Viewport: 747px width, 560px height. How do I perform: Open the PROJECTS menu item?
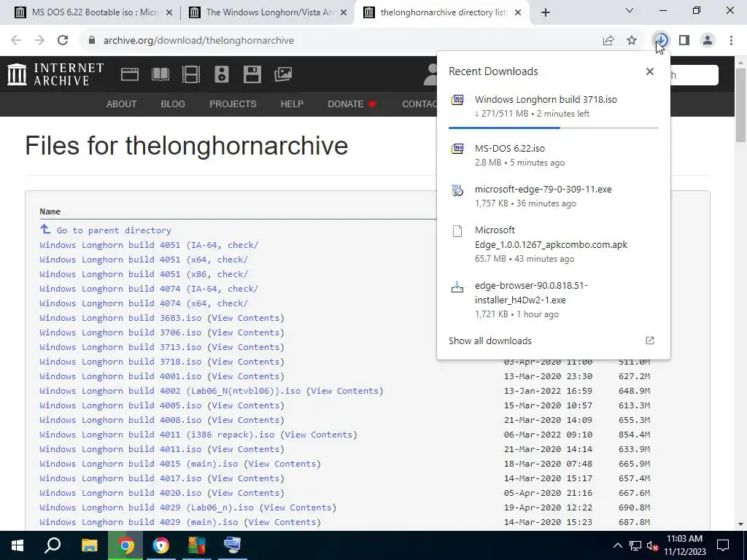[x=233, y=104]
